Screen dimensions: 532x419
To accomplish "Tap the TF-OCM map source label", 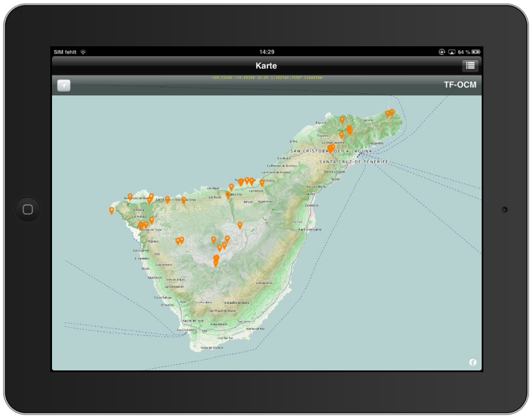I will coord(460,85).
